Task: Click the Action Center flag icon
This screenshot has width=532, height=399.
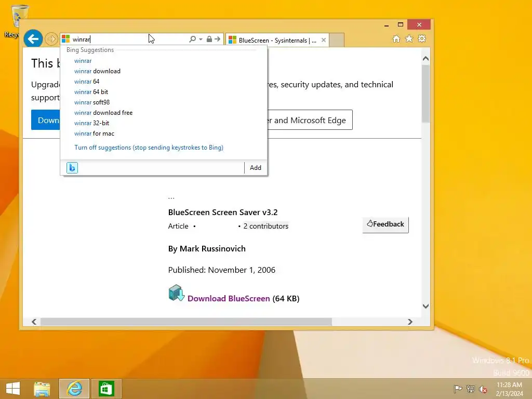Action: click(x=458, y=389)
